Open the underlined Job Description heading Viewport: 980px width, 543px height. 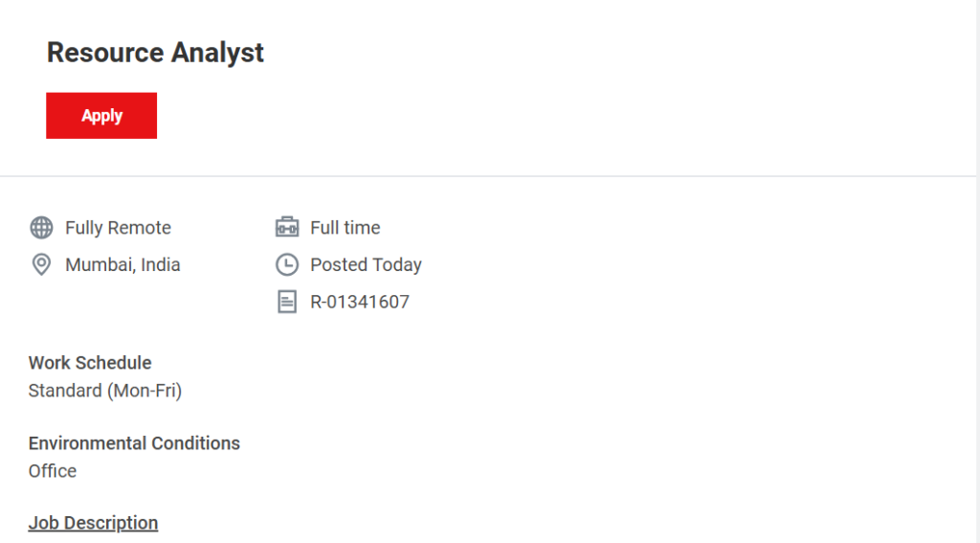pyautogui.click(x=93, y=523)
